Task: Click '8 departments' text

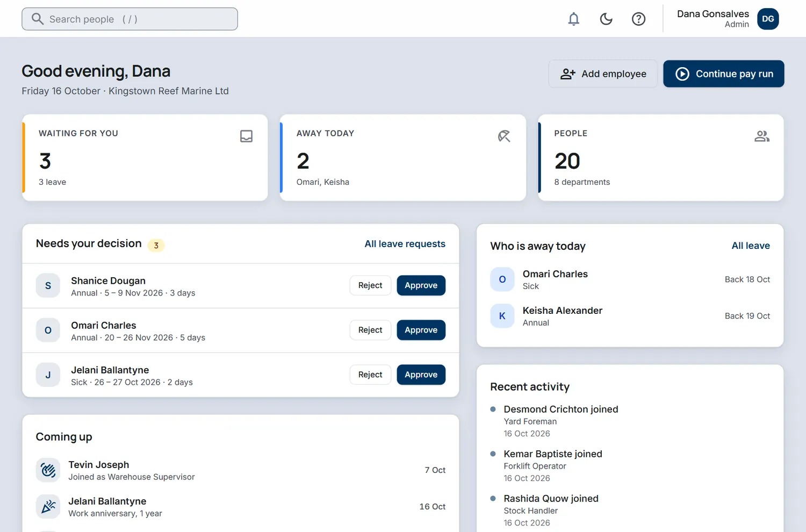Action: click(x=582, y=182)
